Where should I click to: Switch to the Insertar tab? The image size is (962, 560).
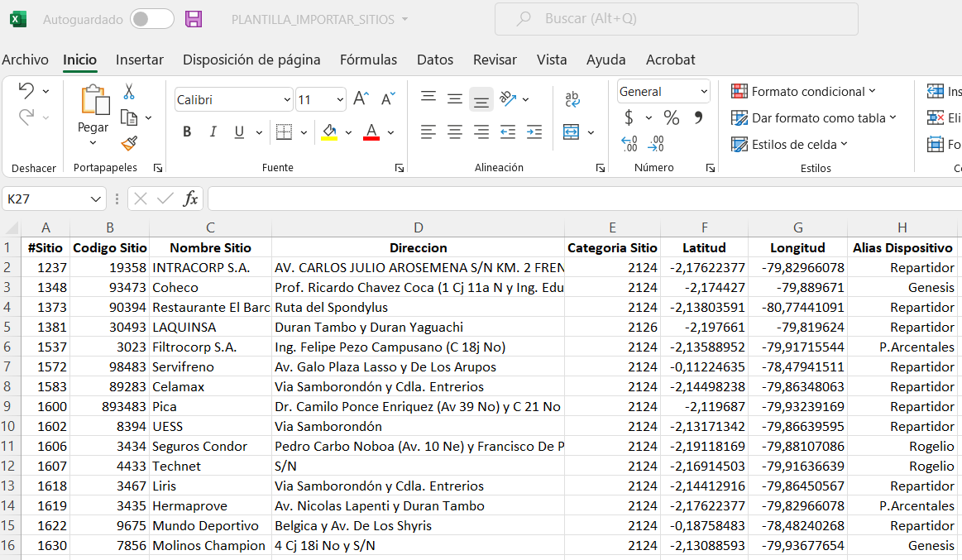pyautogui.click(x=139, y=60)
